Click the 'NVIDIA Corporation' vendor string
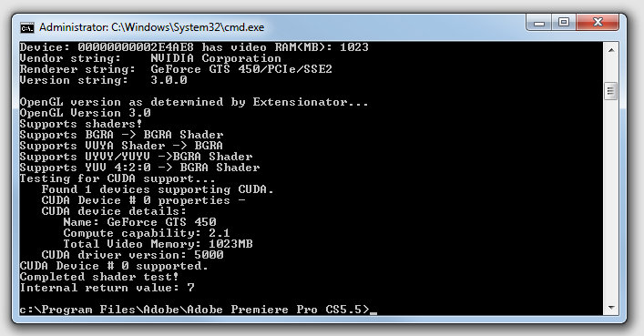 point(216,58)
